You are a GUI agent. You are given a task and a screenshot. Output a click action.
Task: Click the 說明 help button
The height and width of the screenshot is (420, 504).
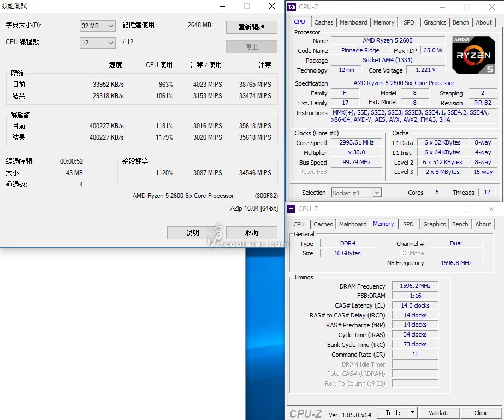tap(193, 232)
